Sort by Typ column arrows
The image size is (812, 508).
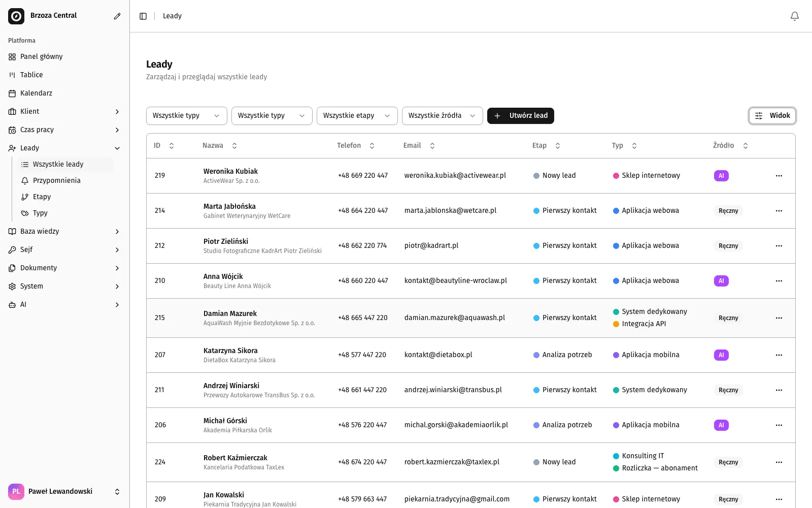tap(634, 146)
